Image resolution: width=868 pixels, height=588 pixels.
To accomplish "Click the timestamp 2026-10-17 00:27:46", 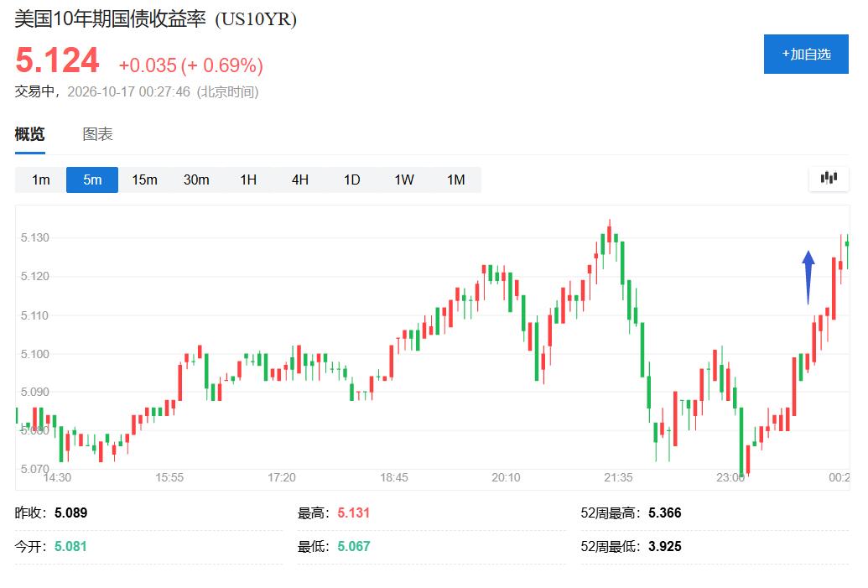I will 129,92.
